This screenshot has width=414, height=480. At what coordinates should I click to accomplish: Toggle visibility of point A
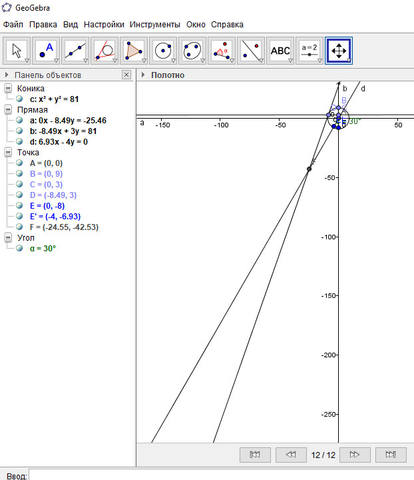point(19,163)
